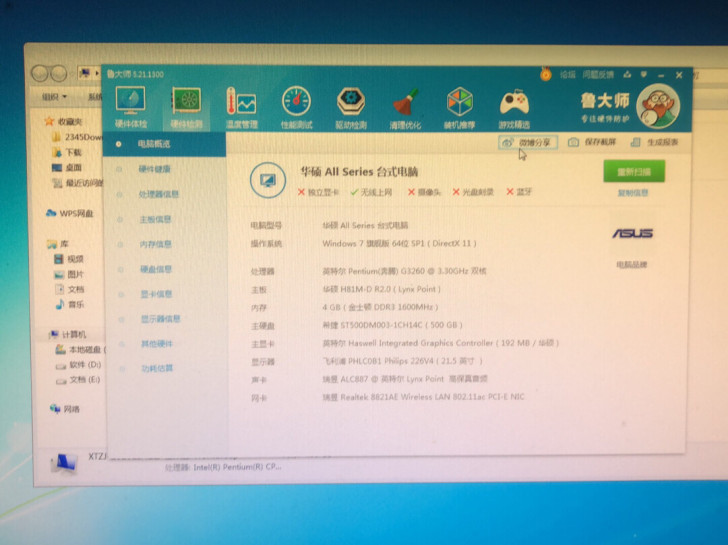Screen dimensions: 728x545
Task: Select 桌面 in Explorer navigation pane
Action: [x=67, y=168]
